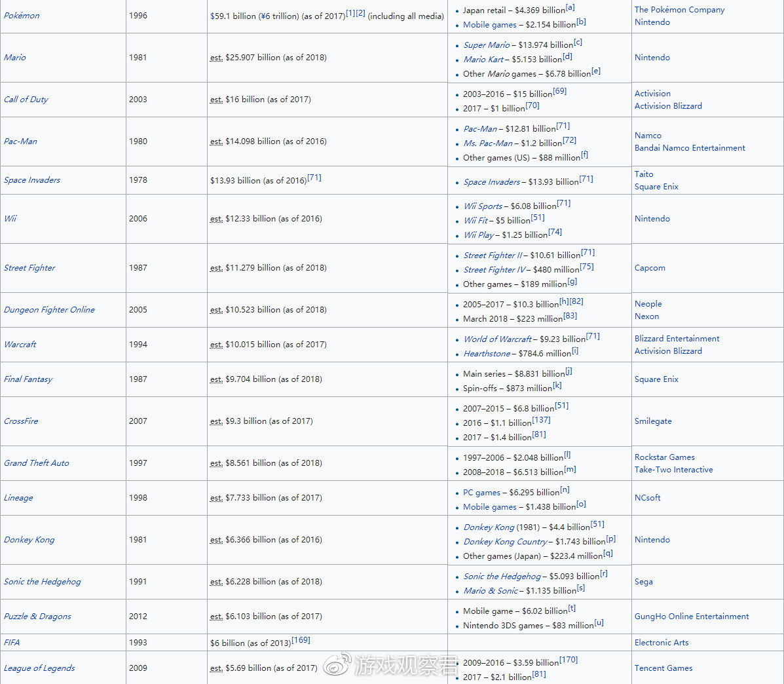Open citation 169 beside FIFA revenue
The height and width of the screenshot is (684, 784).
coord(301,640)
